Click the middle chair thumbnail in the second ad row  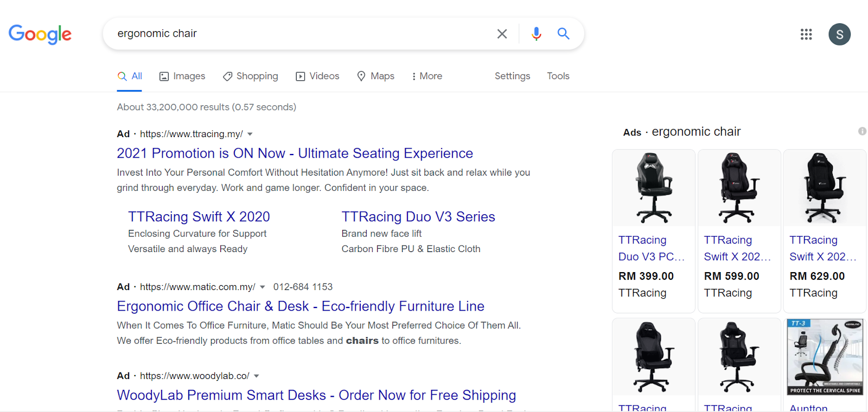(739, 357)
